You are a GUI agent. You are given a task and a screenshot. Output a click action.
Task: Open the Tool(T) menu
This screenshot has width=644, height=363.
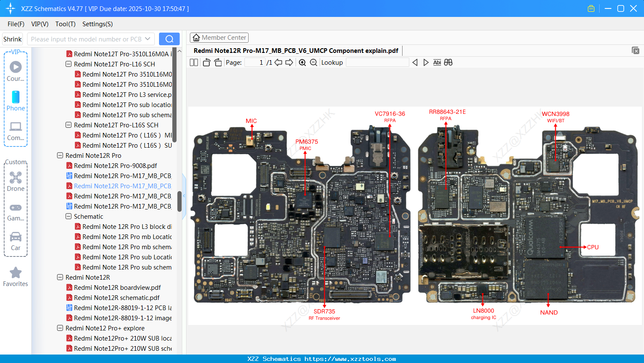click(65, 24)
